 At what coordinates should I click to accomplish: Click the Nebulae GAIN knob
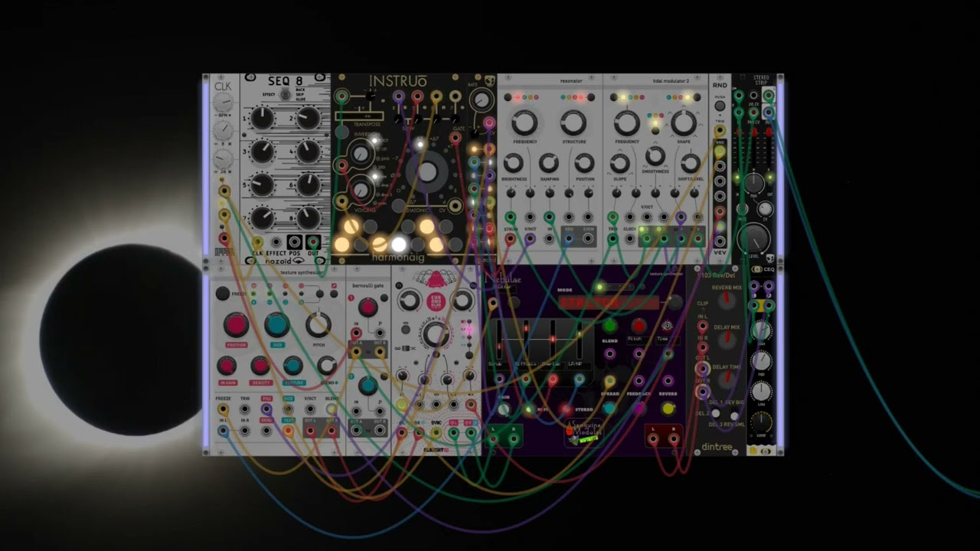(503, 409)
